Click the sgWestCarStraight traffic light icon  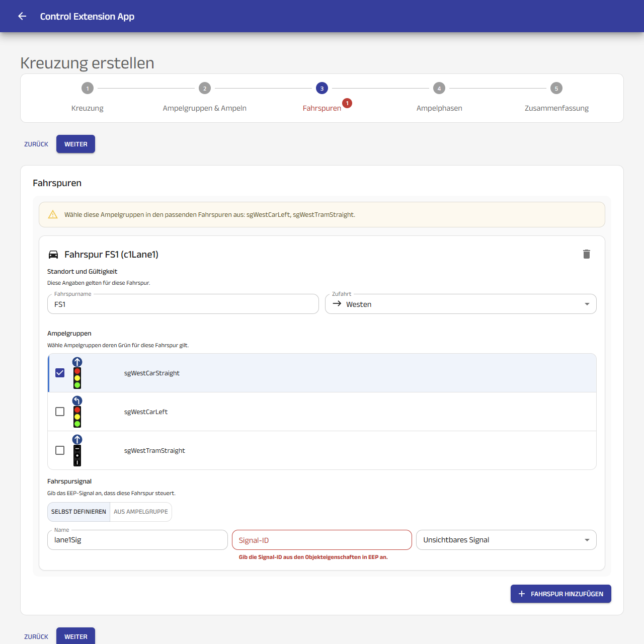coord(77,373)
